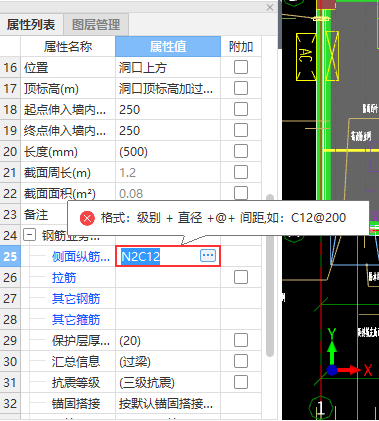The image size is (379, 421).
Task: Click the 属性名称 column header
Action: click(x=68, y=47)
